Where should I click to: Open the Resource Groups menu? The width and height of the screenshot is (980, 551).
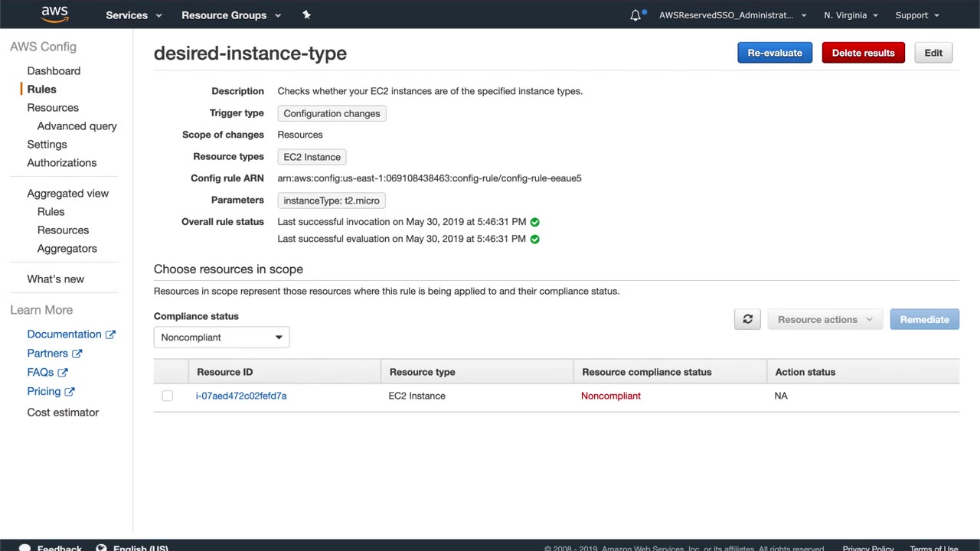pyautogui.click(x=230, y=15)
